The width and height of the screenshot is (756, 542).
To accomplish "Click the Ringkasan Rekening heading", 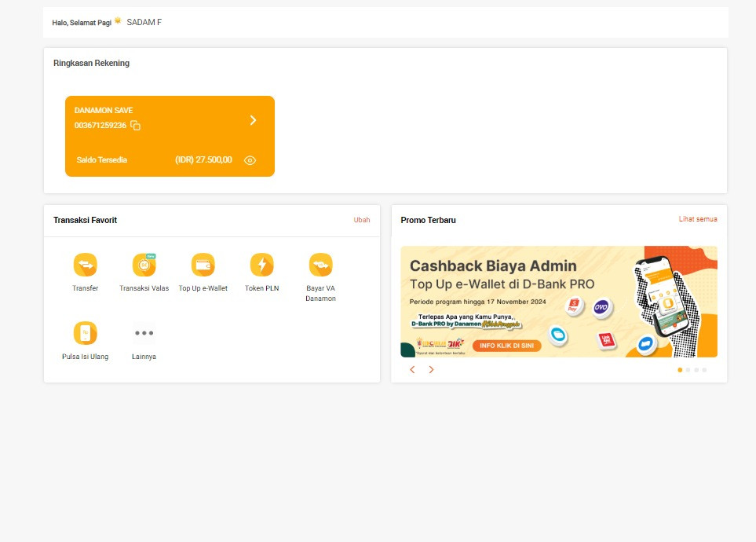I will pos(92,63).
